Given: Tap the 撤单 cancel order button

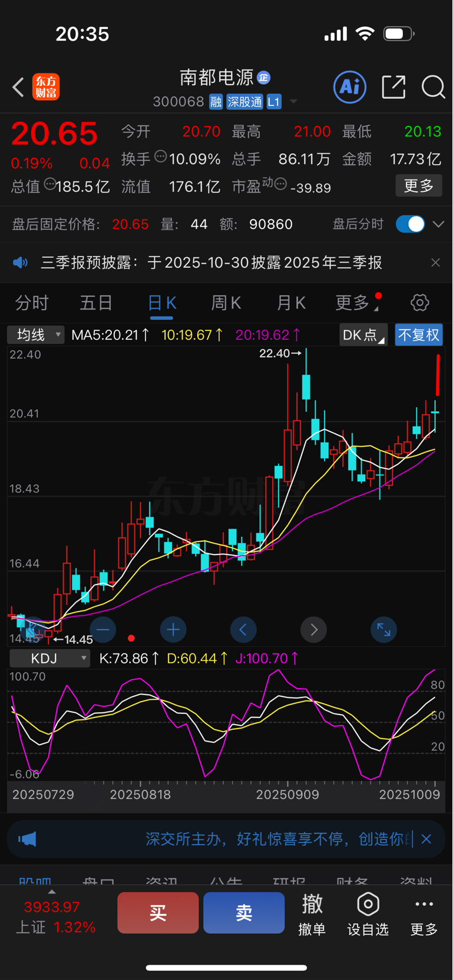Looking at the screenshot, I should click(x=312, y=915).
